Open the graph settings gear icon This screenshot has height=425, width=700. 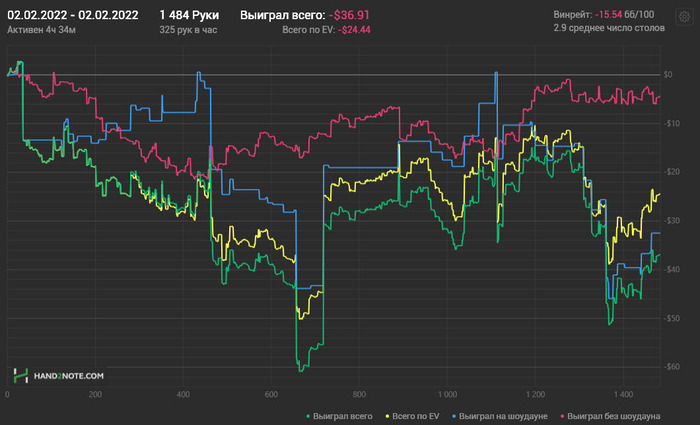coord(684,17)
